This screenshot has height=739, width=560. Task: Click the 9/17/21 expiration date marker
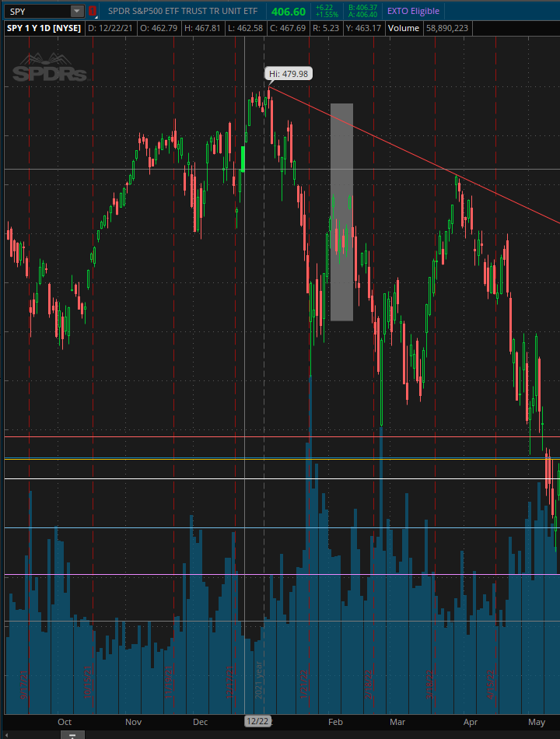[24, 685]
